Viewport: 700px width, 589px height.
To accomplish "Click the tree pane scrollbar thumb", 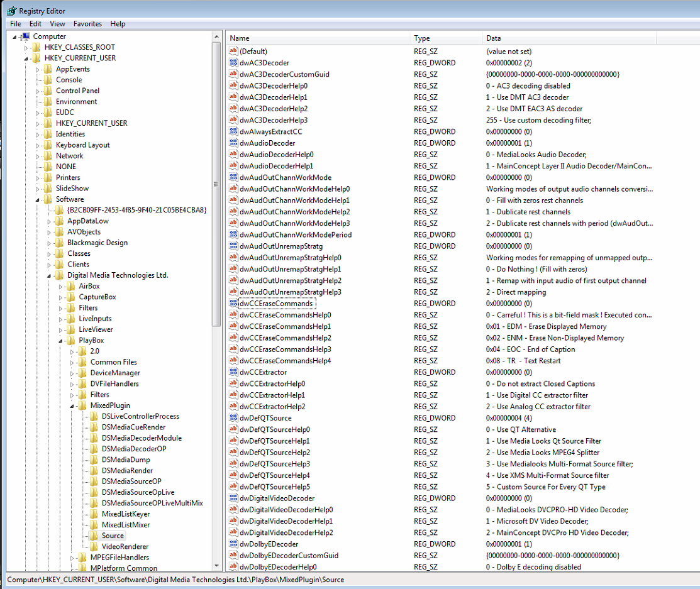I will (216, 184).
